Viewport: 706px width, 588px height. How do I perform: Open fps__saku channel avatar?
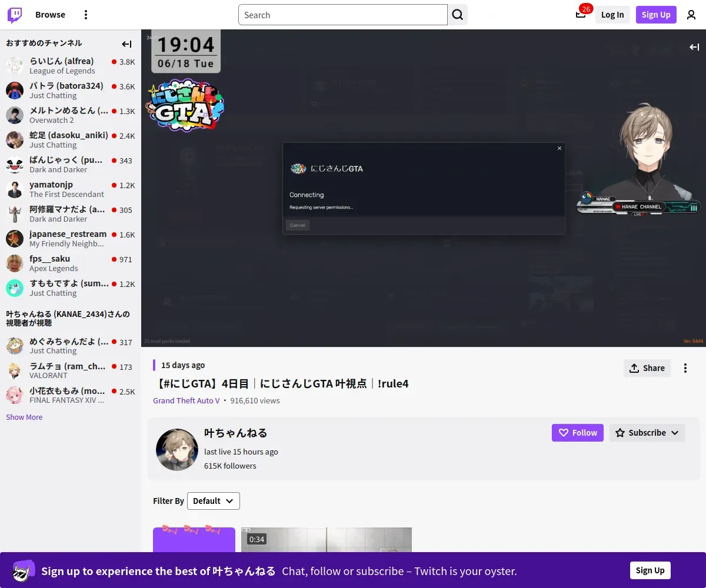[15, 263]
